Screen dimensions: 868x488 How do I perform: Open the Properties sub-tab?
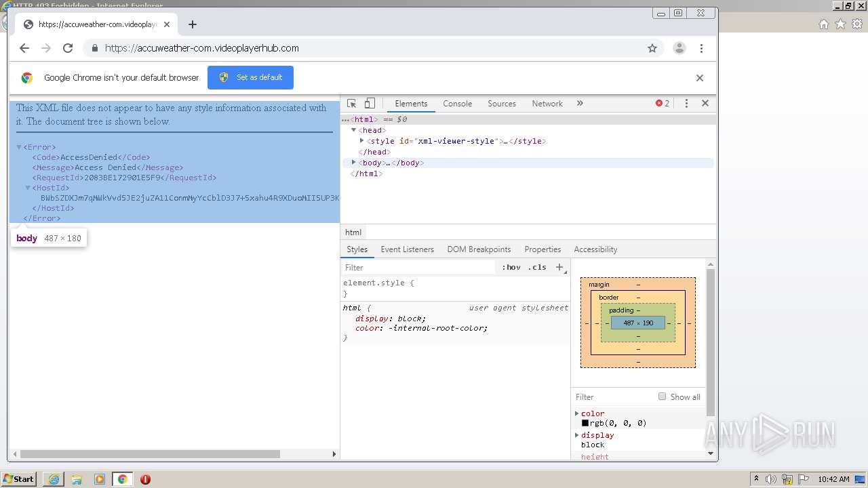click(x=542, y=249)
